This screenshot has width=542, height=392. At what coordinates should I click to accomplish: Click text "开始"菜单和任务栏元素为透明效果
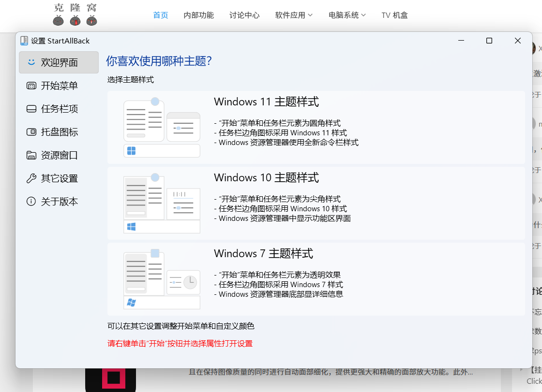[x=280, y=275]
